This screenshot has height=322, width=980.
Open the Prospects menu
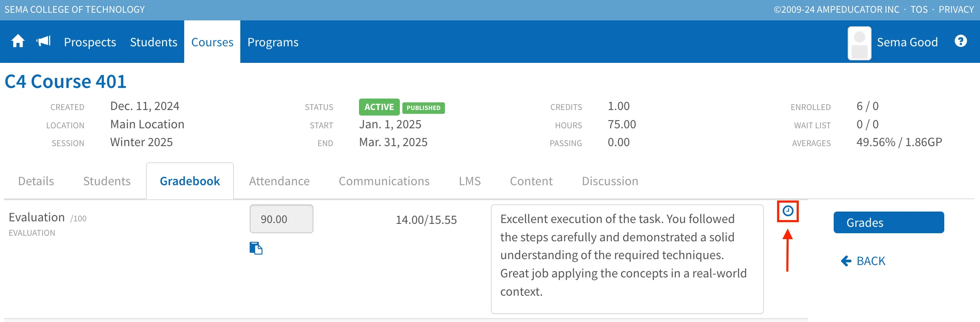coord(90,42)
